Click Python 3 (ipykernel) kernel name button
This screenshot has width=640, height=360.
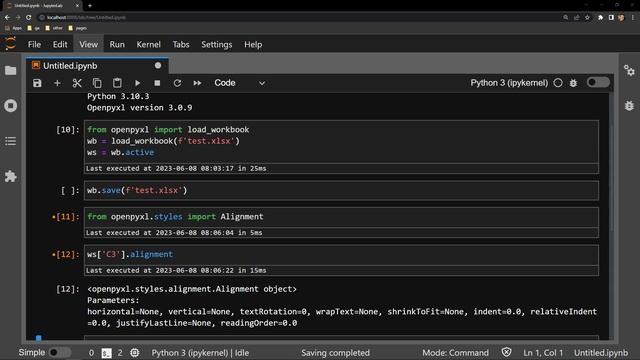[509, 83]
